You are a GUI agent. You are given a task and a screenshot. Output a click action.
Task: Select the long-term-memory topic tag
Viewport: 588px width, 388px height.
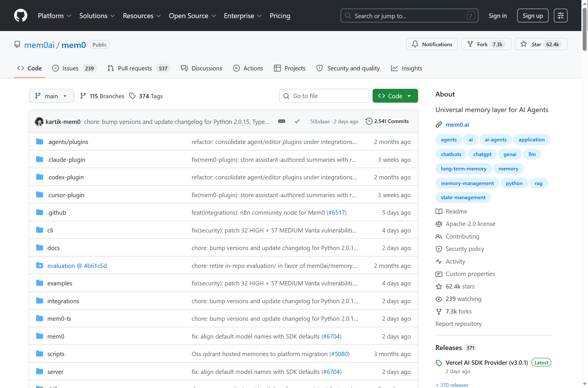(x=464, y=169)
